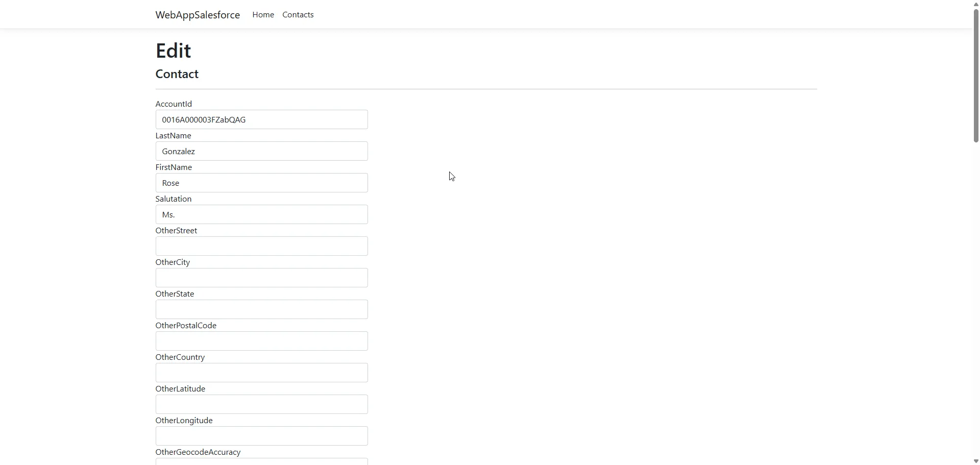This screenshot has height=465, width=980.
Task: Select the FirstName field containing Rose
Action: point(261,183)
